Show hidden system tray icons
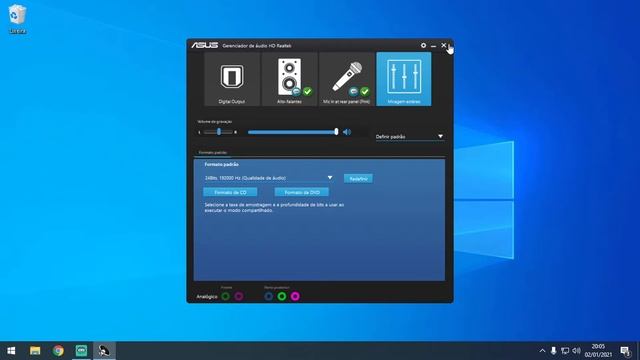640x360 pixels. click(542, 351)
